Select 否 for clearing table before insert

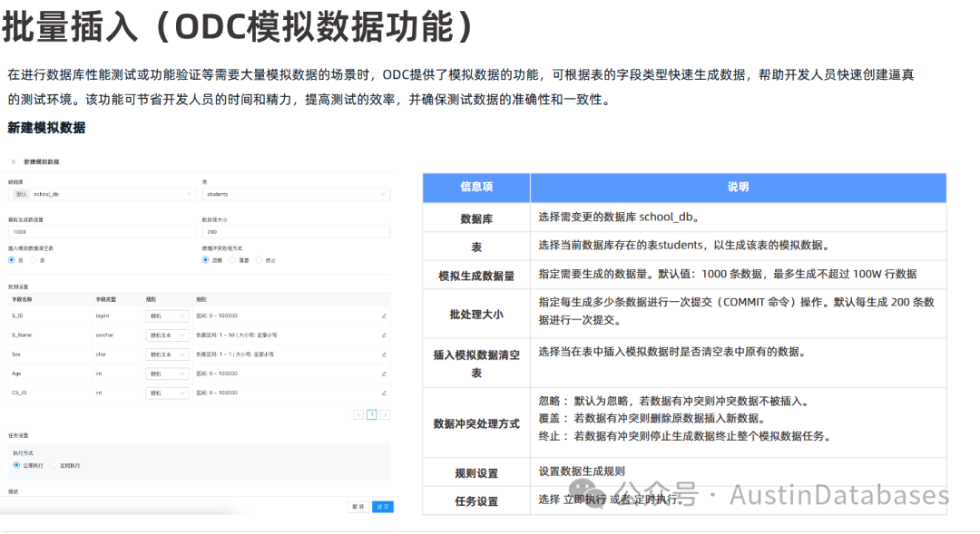coord(12,260)
